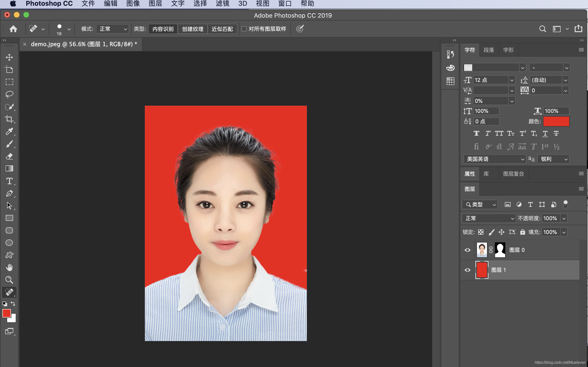Select the Pen tool
Image resolution: width=588 pixels, height=367 pixels.
pyautogui.click(x=9, y=193)
